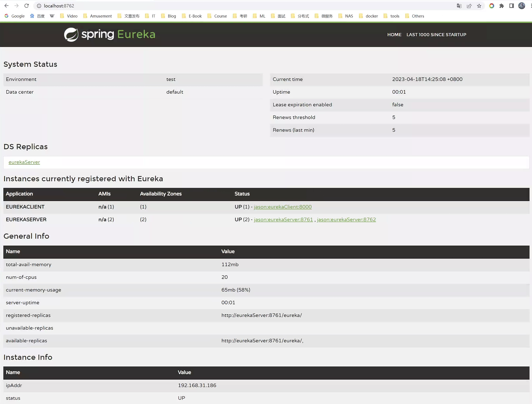This screenshot has width=532, height=404.
Task: Open the Wikipedia W bookmark
Action: click(x=52, y=16)
